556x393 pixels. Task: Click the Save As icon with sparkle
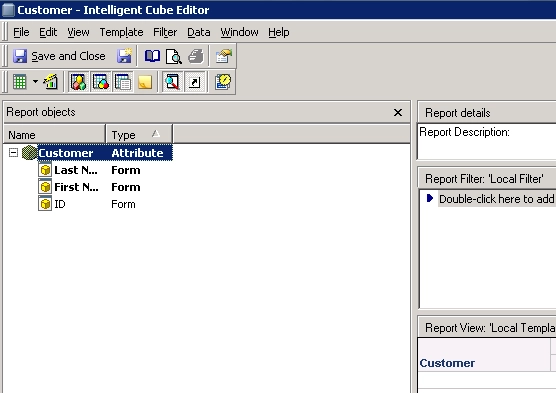click(x=124, y=56)
